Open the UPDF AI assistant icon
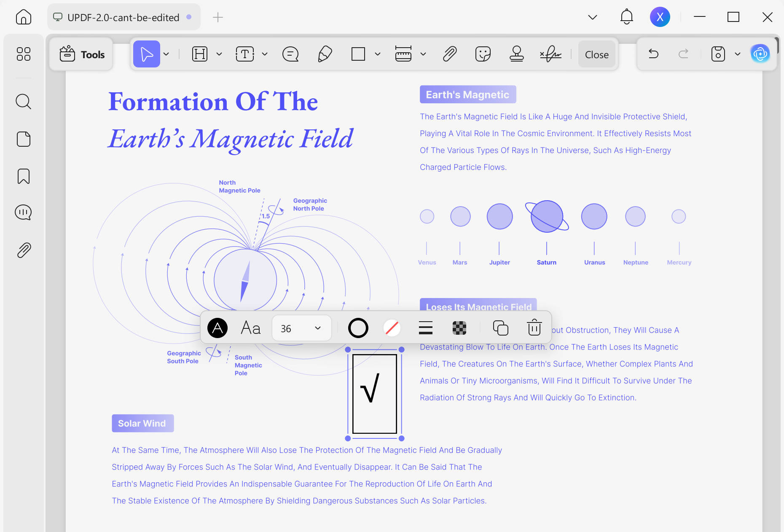 point(760,54)
